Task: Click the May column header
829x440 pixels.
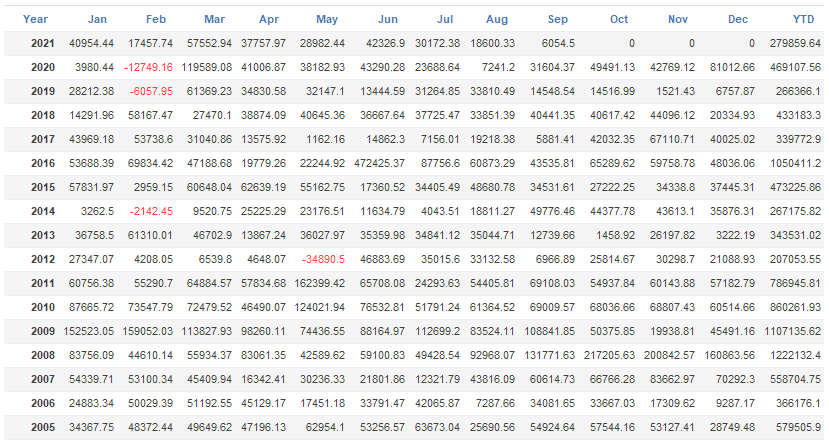Action: pos(327,19)
